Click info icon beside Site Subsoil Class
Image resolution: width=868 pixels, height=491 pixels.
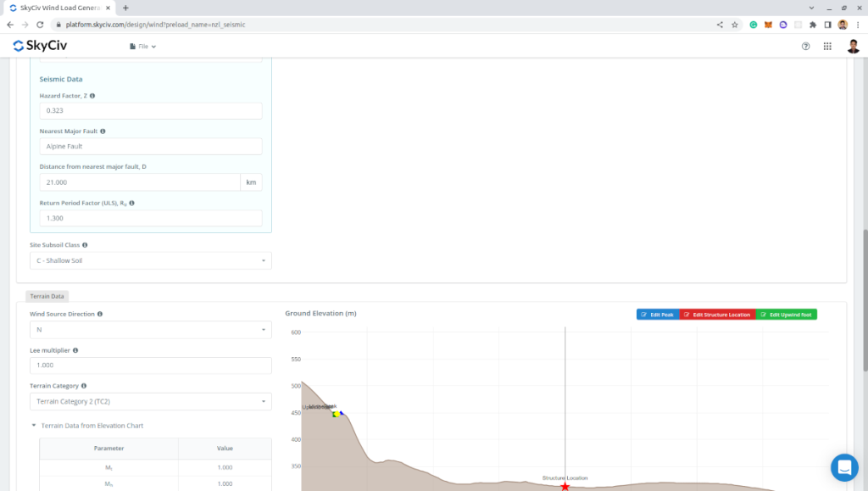coord(85,245)
